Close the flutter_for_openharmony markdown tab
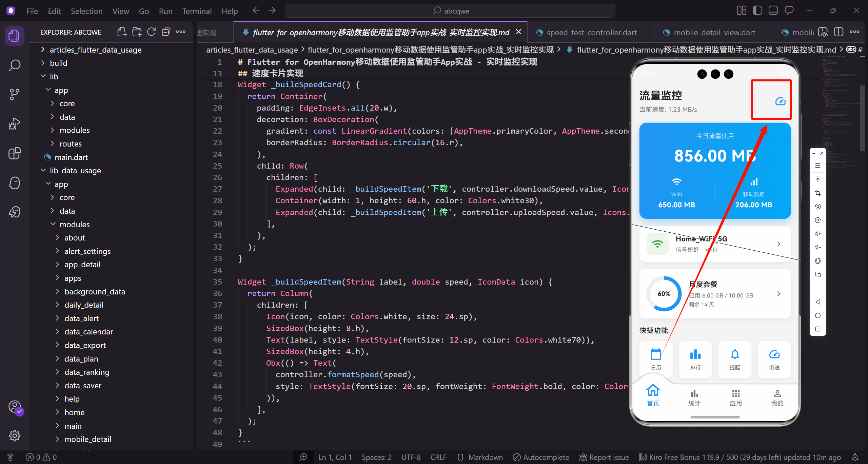This screenshot has width=868, height=464. tap(518, 32)
